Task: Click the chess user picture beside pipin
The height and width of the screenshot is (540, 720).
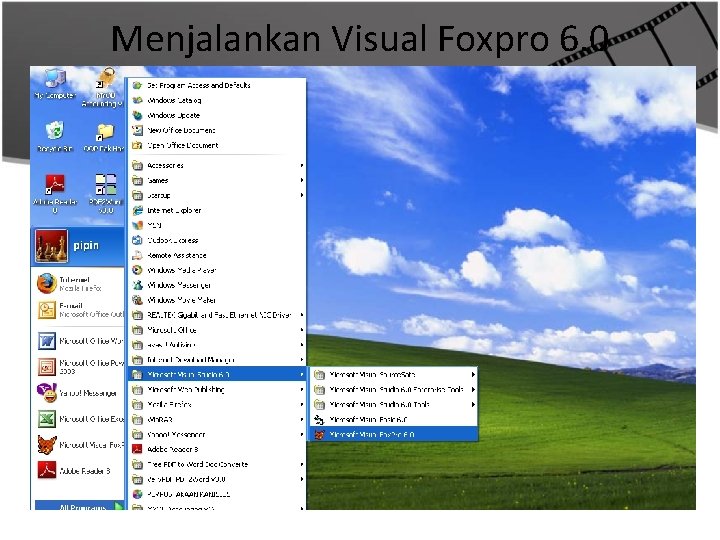Action: (51, 246)
